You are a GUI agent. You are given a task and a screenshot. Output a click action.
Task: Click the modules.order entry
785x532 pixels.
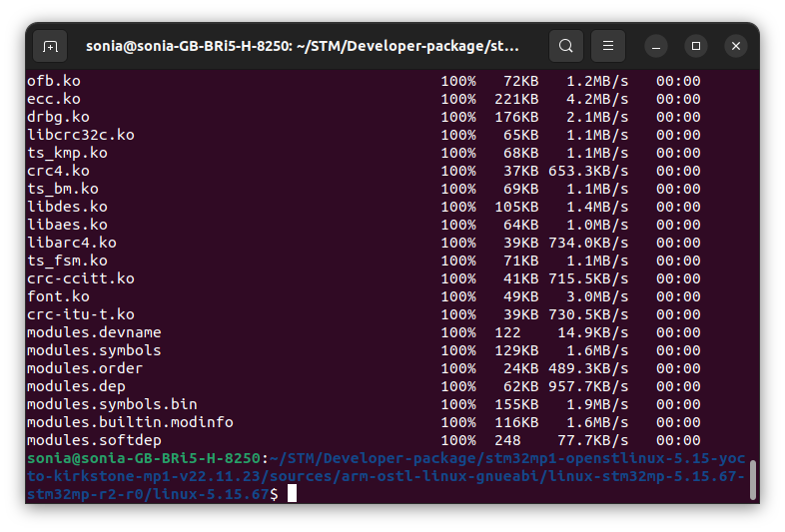click(x=85, y=369)
